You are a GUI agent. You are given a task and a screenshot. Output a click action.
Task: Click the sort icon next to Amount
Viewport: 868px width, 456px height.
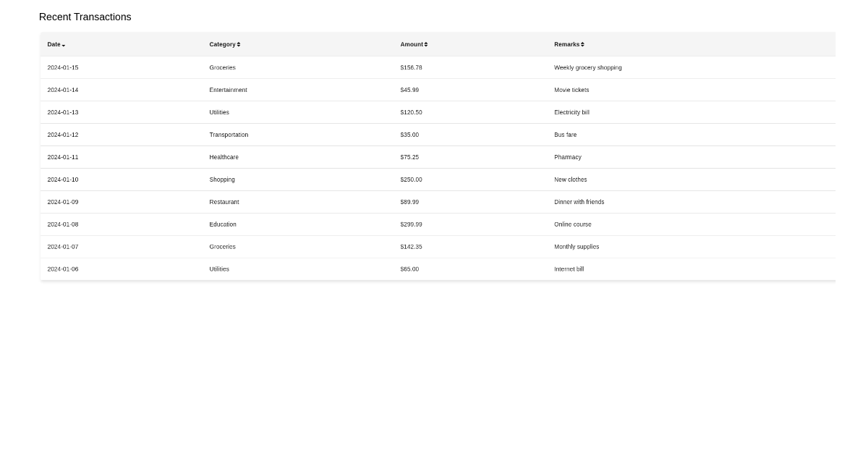[x=426, y=44]
